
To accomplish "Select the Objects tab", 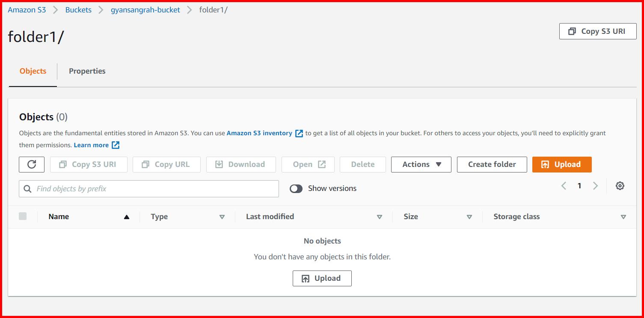I will coord(33,71).
